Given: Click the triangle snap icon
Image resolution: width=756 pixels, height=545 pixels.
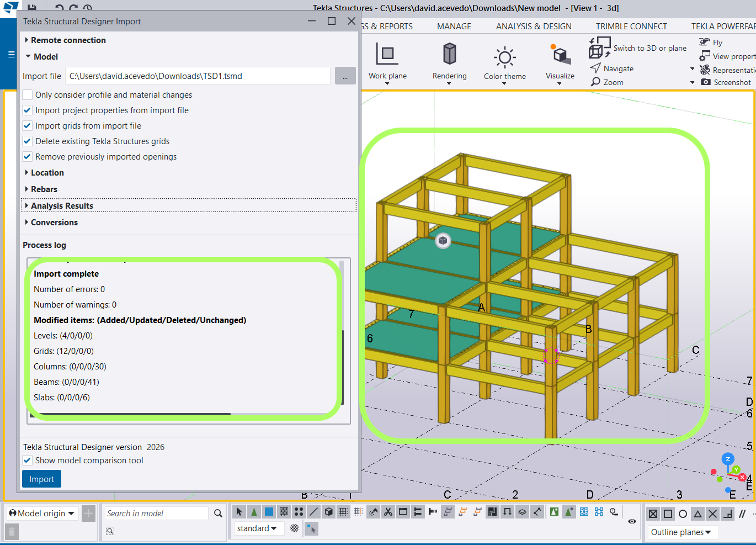Looking at the screenshot, I should [698, 514].
